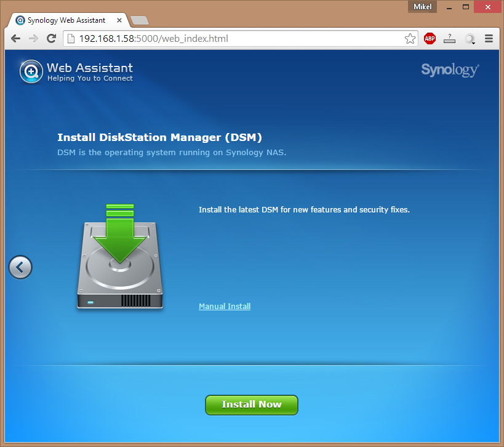
Task: Click the 'Install the latest DSM' description text
Action: (x=304, y=210)
